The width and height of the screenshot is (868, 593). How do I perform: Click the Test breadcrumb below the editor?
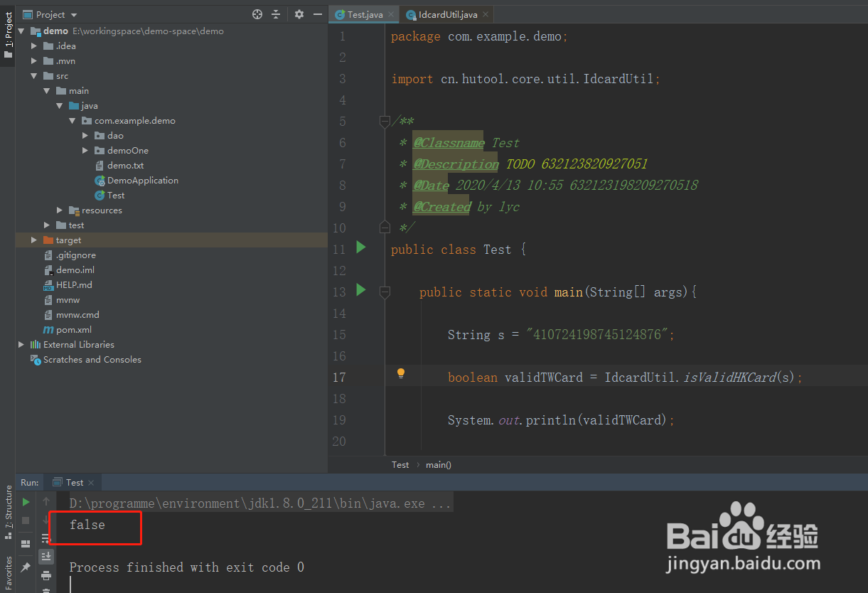click(400, 465)
